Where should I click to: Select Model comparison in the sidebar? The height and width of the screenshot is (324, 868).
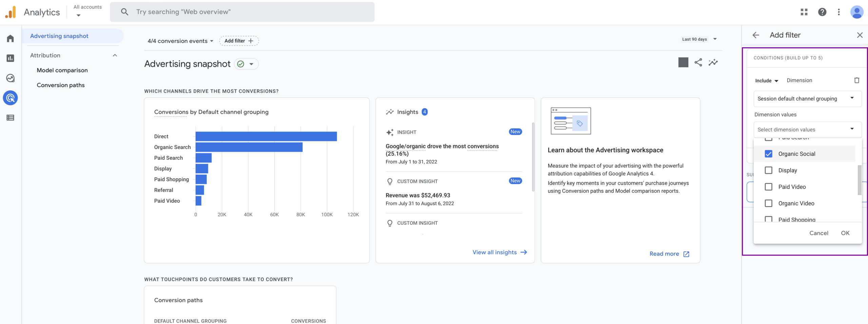click(x=62, y=70)
